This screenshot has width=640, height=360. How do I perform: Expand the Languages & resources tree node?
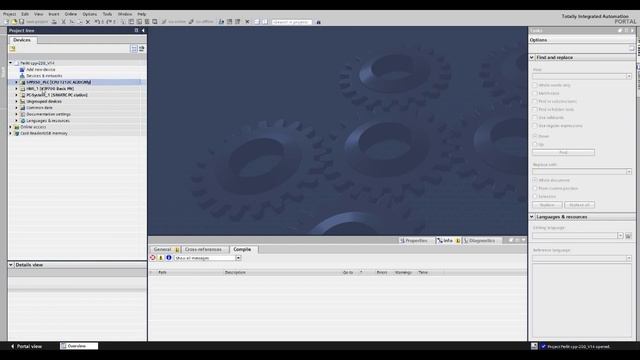(x=16, y=121)
